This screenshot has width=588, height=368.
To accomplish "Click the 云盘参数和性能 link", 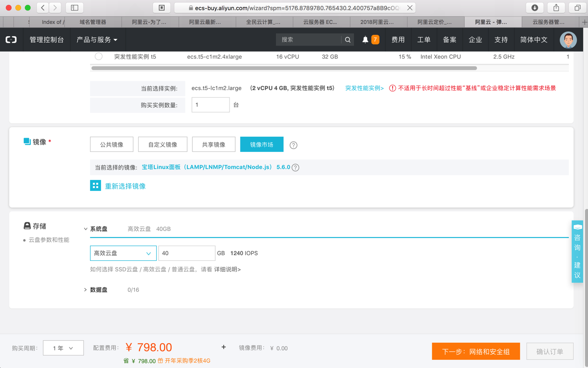I will point(49,240).
